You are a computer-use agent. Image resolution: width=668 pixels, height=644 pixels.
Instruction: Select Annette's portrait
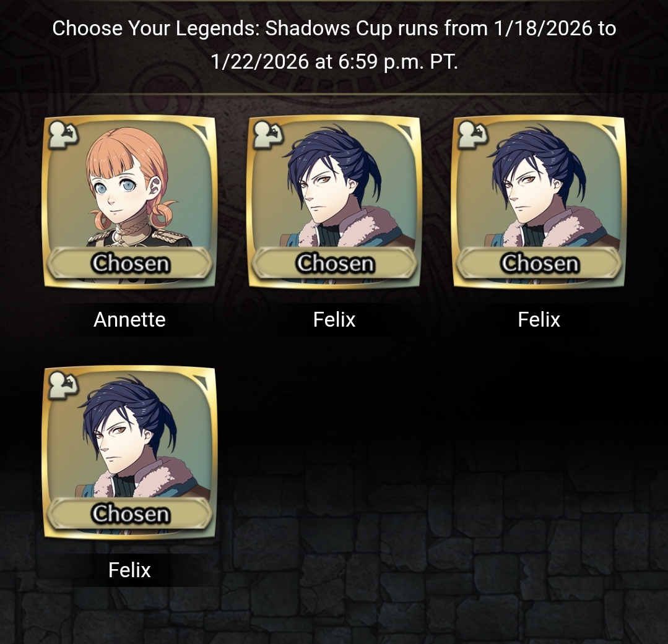pos(129,202)
